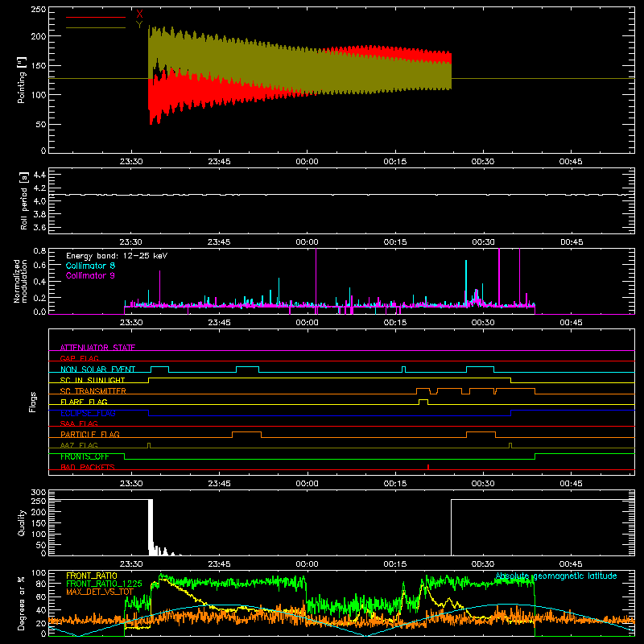Click the Collimator 8 legend entry
The width and height of the screenshot is (644, 644).
click(x=90, y=266)
